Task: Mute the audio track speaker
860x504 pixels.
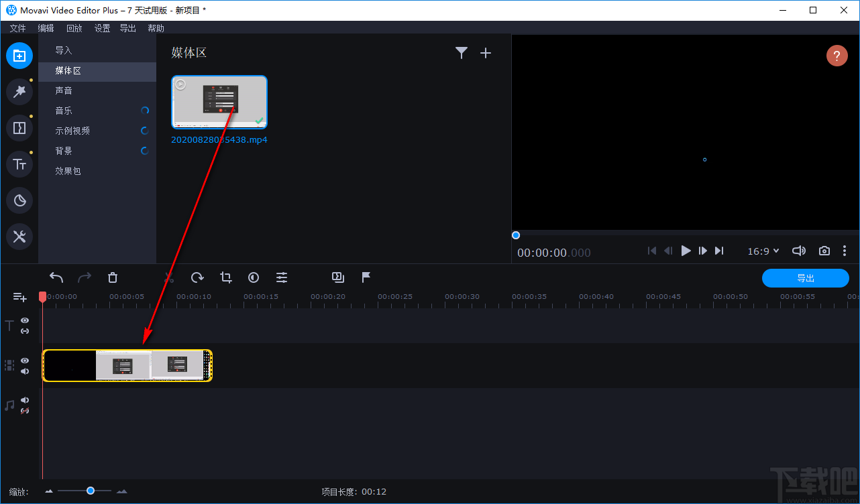Action: coord(25,400)
